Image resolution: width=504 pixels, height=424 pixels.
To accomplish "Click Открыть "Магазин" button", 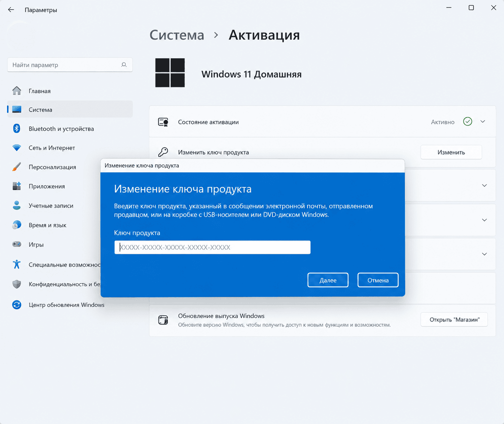I will 454,319.
